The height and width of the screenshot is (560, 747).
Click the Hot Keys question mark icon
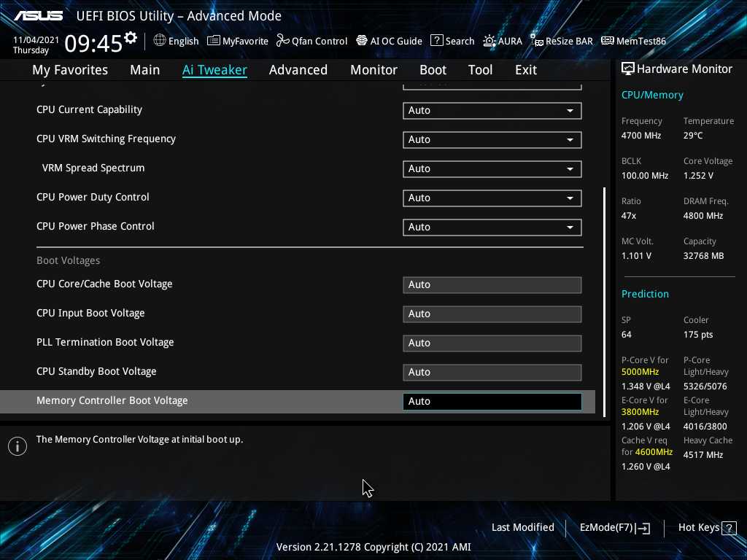point(729,528)
